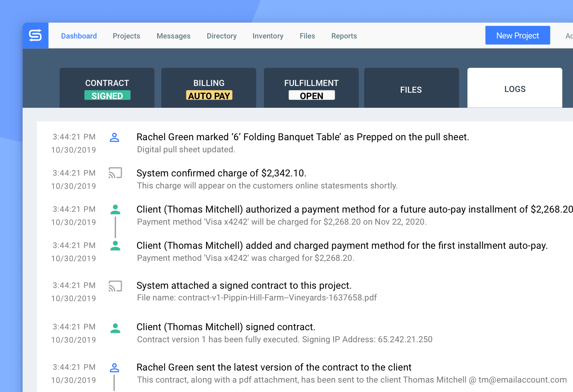Click client icon beside first installment auto-pay entry

pos(115,246)
